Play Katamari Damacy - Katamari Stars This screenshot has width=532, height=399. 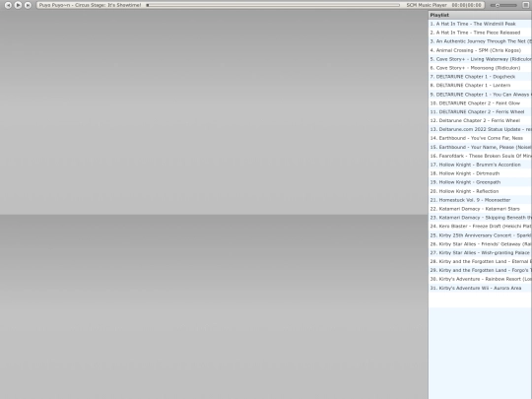coord(480,209)
